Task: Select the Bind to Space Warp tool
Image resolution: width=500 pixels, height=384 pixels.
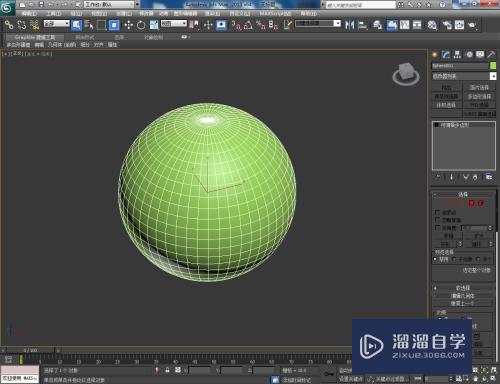Action: [34, 25]
